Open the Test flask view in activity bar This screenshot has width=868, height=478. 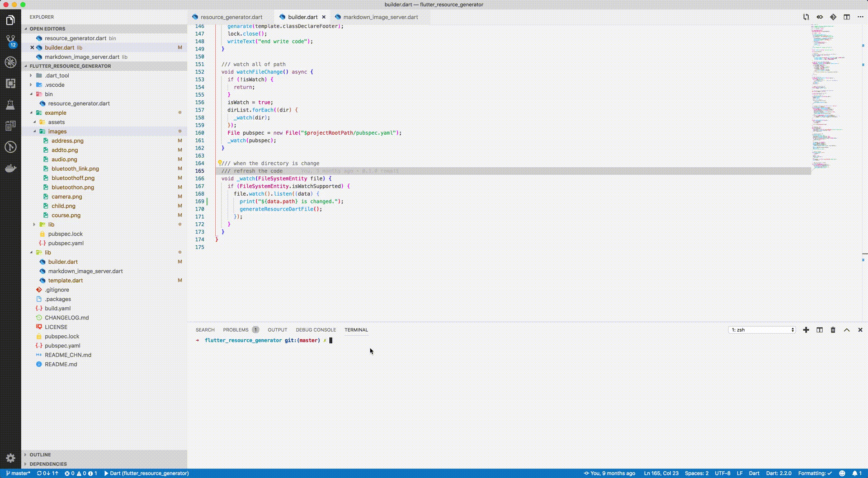10,105
